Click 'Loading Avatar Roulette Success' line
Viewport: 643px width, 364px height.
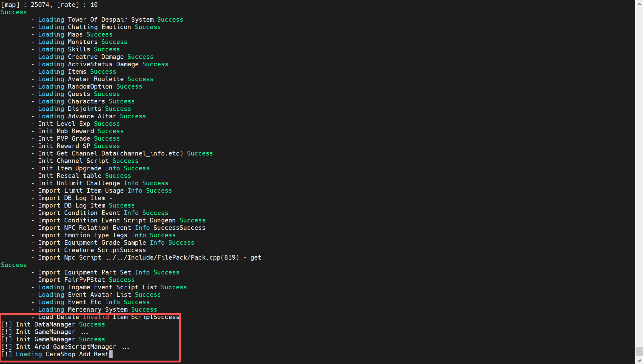click(x=92, y=79)
